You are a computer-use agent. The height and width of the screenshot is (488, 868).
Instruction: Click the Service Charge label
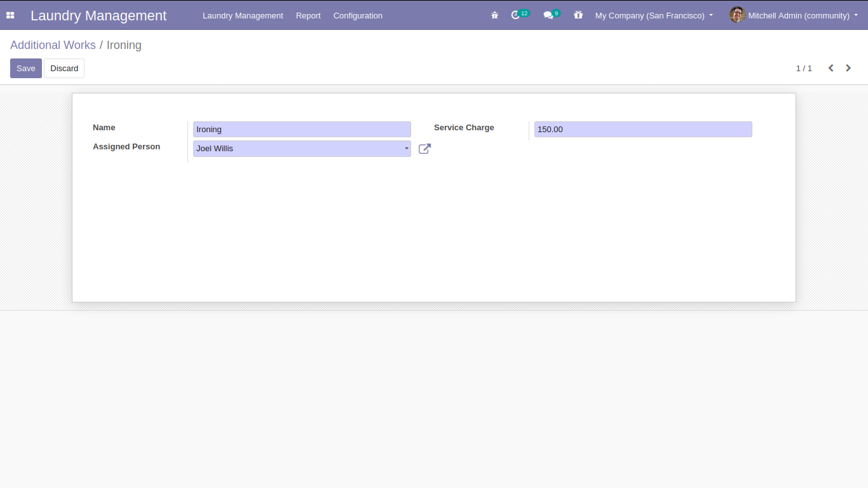pos(464,128)
